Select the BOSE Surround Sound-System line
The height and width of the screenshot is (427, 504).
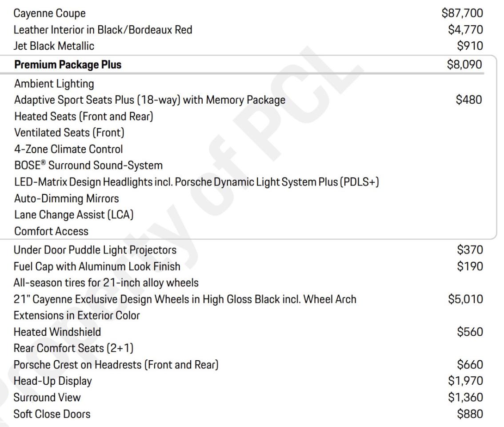click(x=88, y=165)
